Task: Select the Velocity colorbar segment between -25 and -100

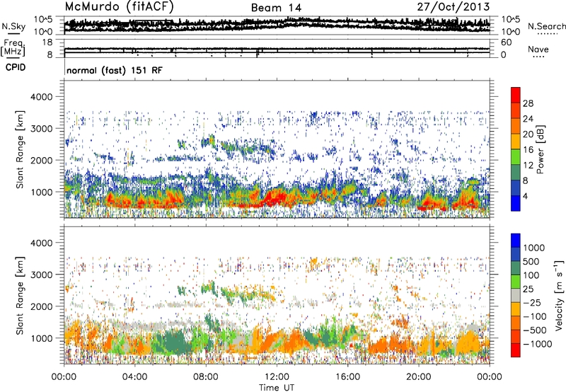Action: [516, 309]
